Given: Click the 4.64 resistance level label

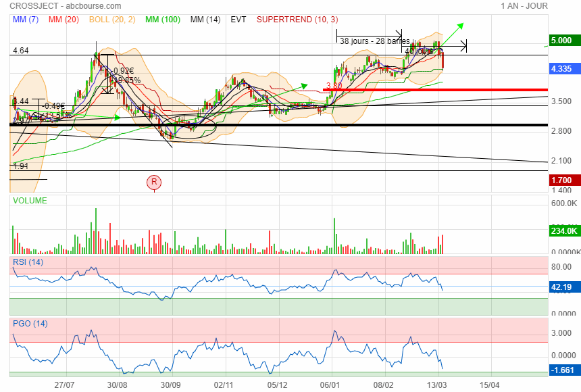Looking at the screenshot, I should point(21,51).
